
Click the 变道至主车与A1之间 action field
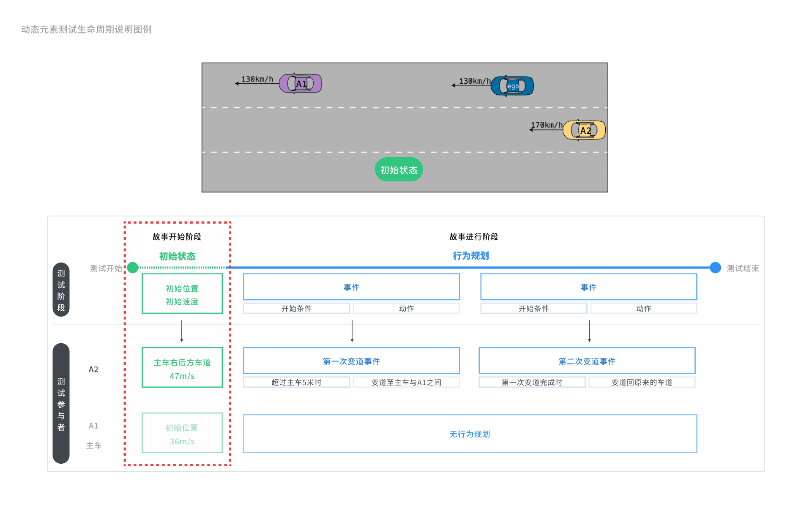pos(406,383)
